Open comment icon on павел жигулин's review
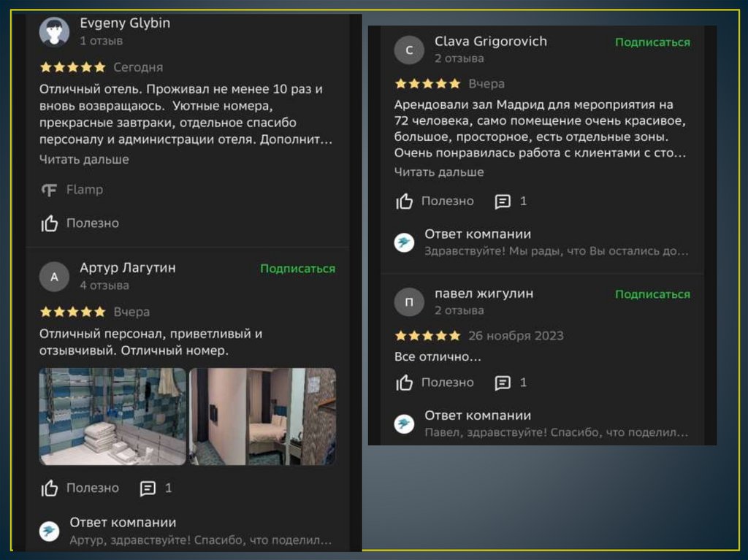 (503, 383)
